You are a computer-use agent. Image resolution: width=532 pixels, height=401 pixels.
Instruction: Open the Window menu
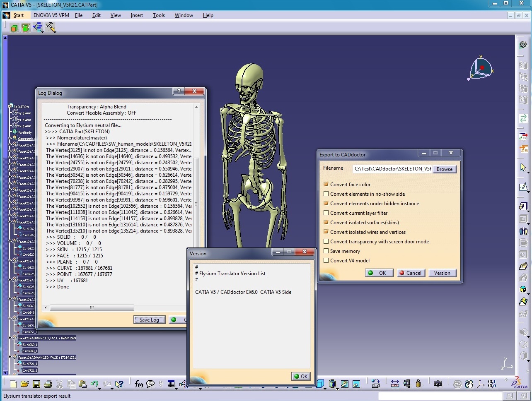pos(184,15)
